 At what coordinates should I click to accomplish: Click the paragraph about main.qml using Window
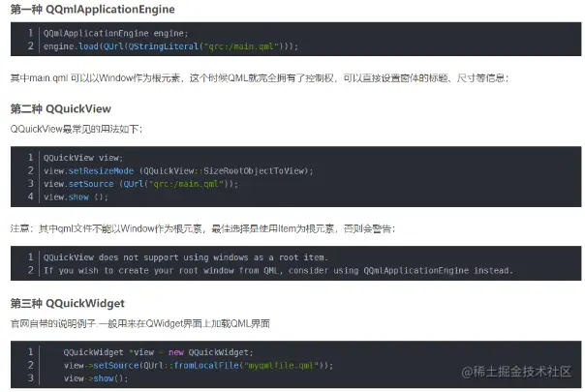pyautogui.click(x=260, y=78)
